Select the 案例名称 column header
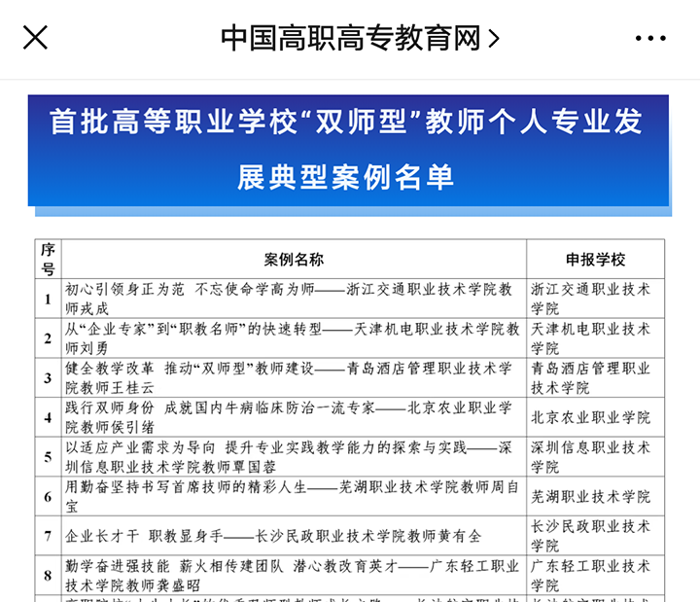 click(294, 260)
